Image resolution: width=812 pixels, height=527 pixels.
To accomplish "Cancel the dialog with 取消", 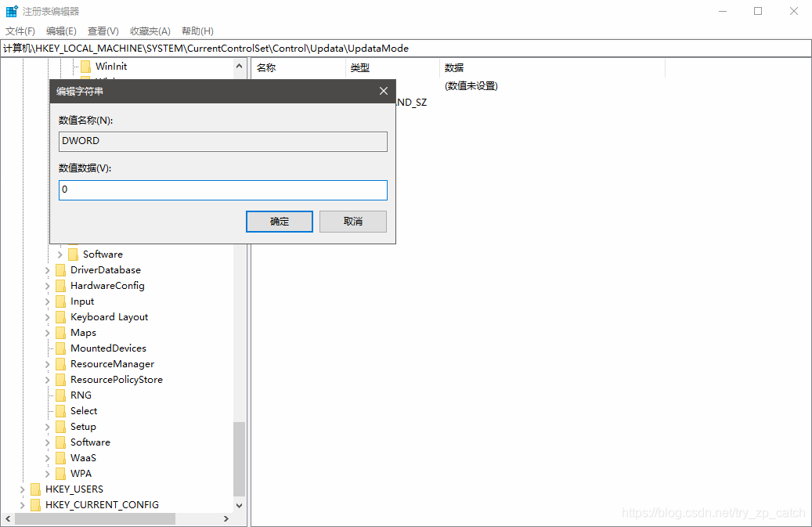I will [352, 222].
